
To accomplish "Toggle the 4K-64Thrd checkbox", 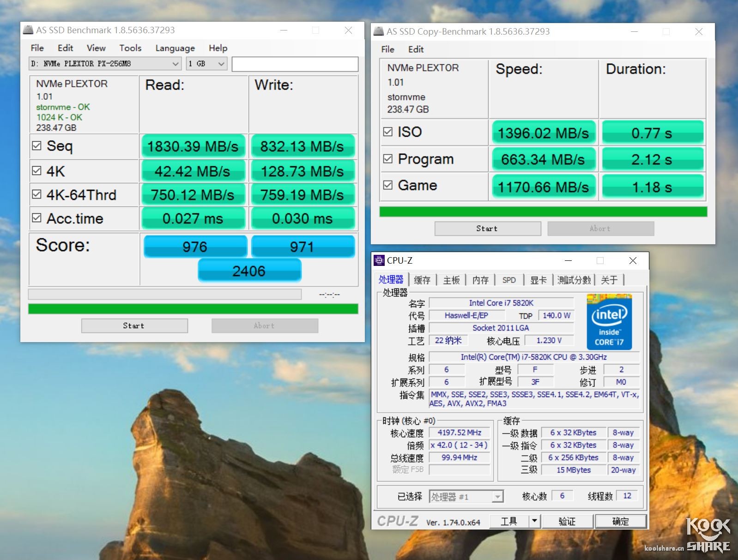I will (37, 194).
